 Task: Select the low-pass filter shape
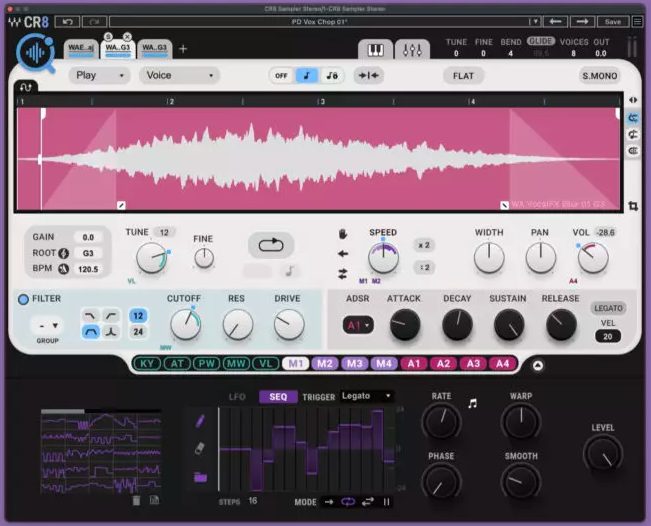pos(90,316)
